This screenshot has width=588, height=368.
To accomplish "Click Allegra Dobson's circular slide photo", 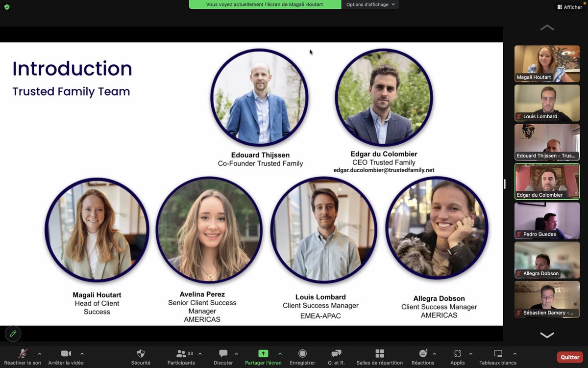I will pyautogui.click(x=437, y=227).
